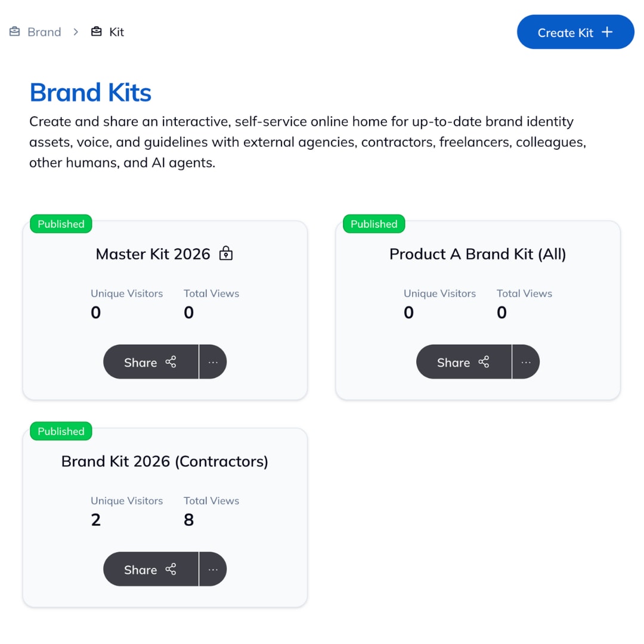
Task: Click the plus icon on Create Kit button
Action: click(606, 32)
